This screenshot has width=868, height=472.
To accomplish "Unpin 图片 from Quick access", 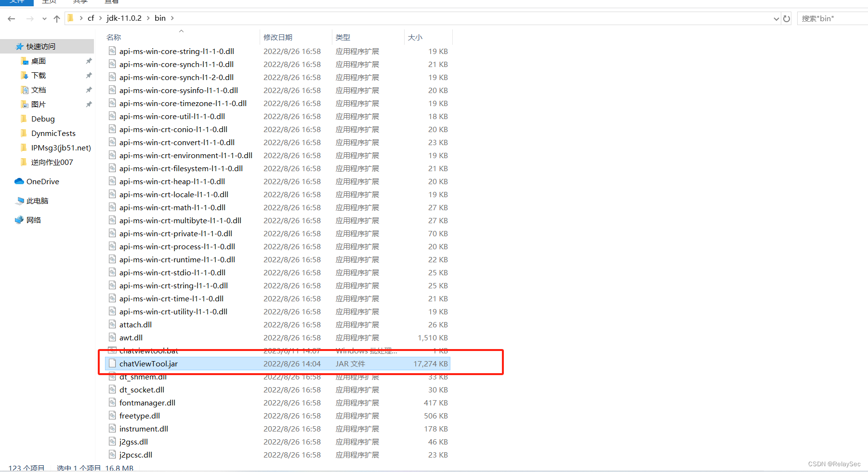I will (89, 104).
